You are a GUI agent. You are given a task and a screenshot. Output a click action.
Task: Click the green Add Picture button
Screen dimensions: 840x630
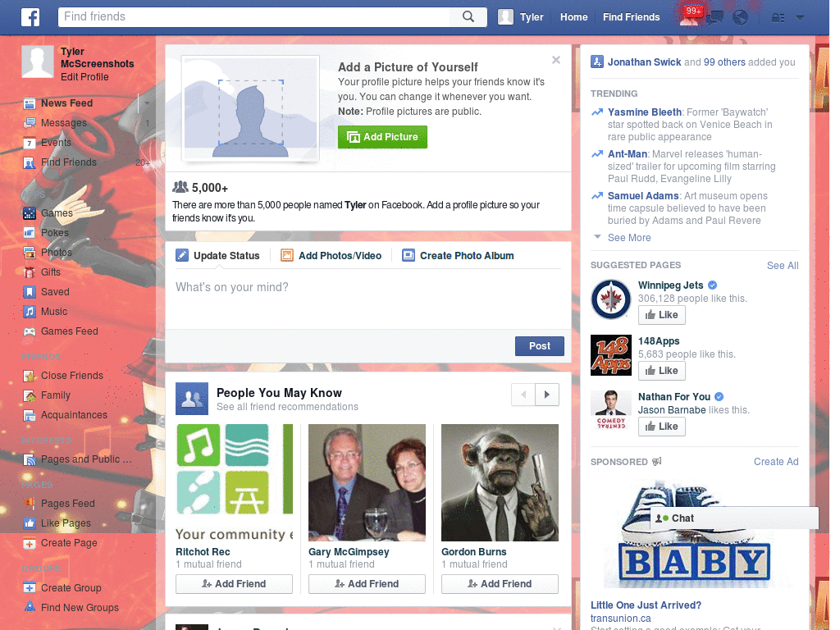point(382,137)
